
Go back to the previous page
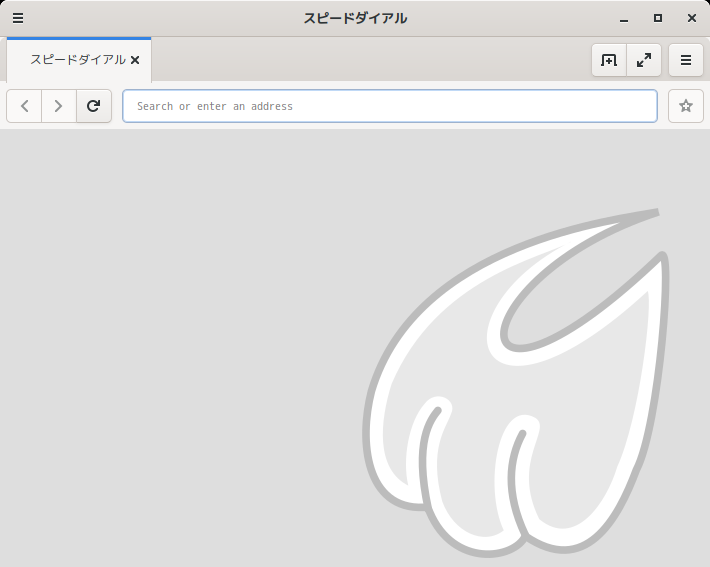[x=24, y=106]
